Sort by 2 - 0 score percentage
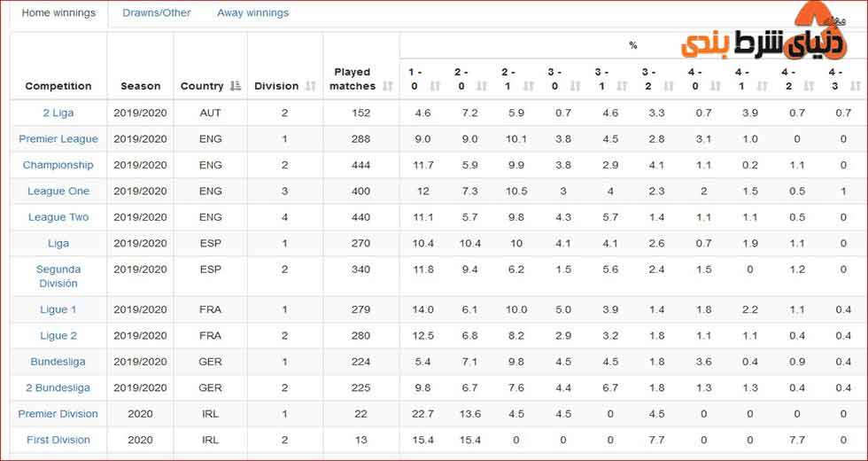868x461 pixels. click(x=482, y=86)
